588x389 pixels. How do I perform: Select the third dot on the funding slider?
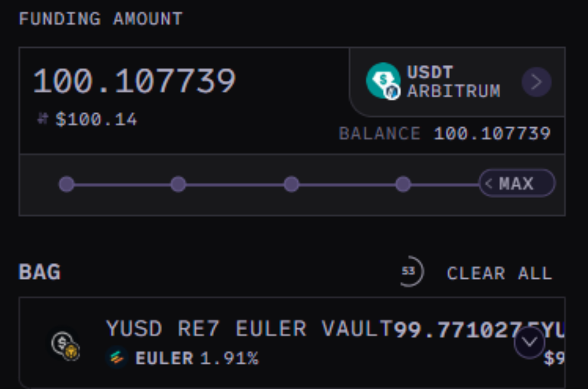pyautogui.click(x=291, y=184)
